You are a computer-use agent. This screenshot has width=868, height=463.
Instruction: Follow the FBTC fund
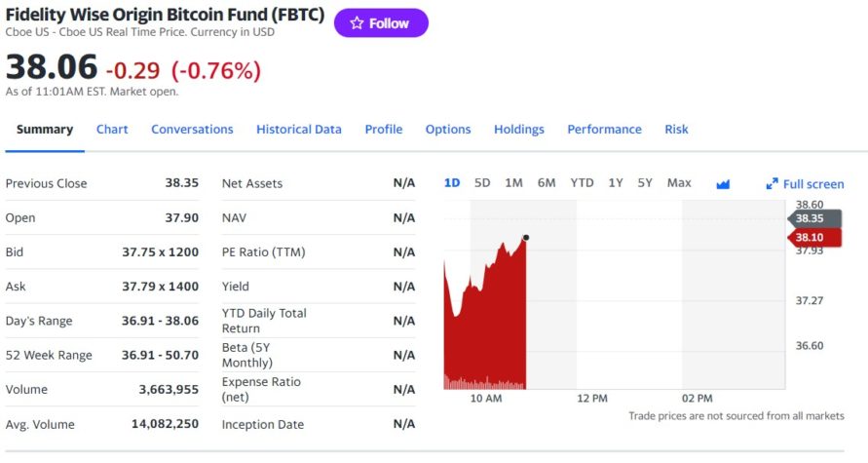381,22
